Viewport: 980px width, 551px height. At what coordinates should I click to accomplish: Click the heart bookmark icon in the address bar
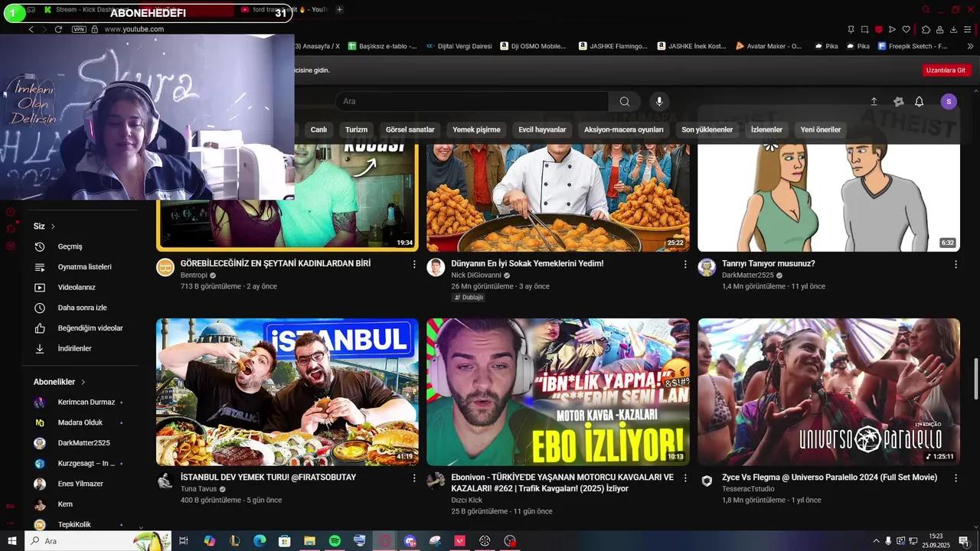(906, 29)
